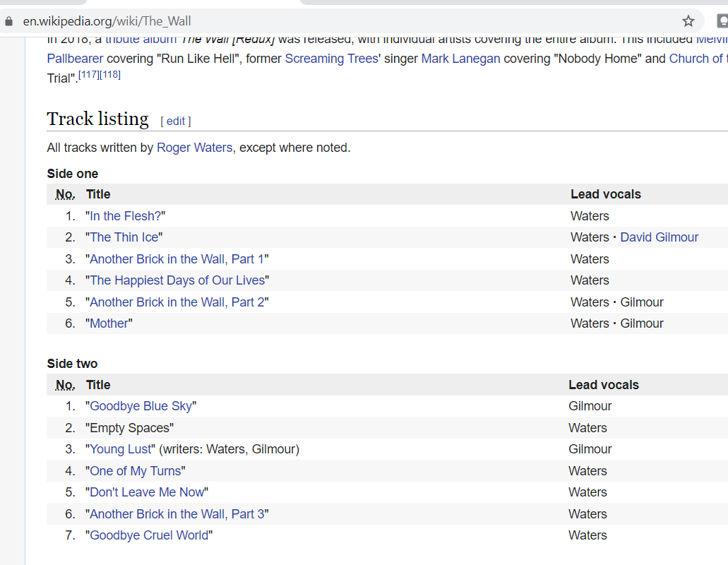Click the lock icon beside the URL
This screenshot has width=728, height=565.
coord(8,21)
